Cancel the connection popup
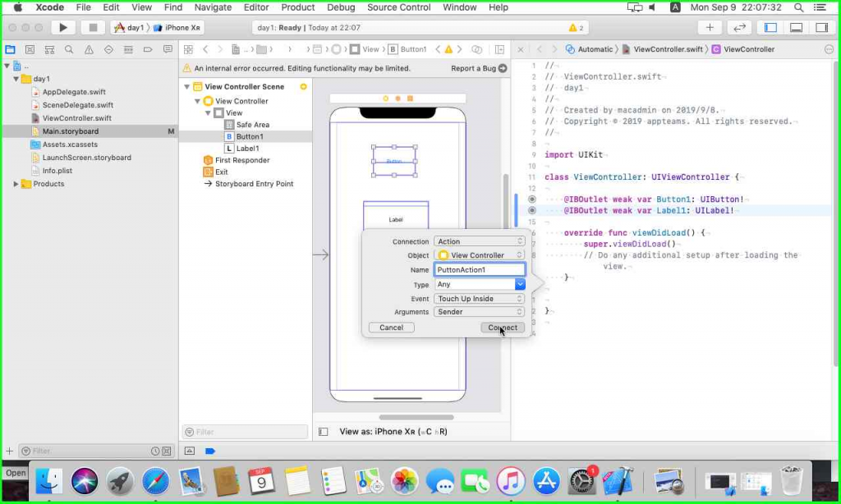841x504 pixels. (391, 328)
